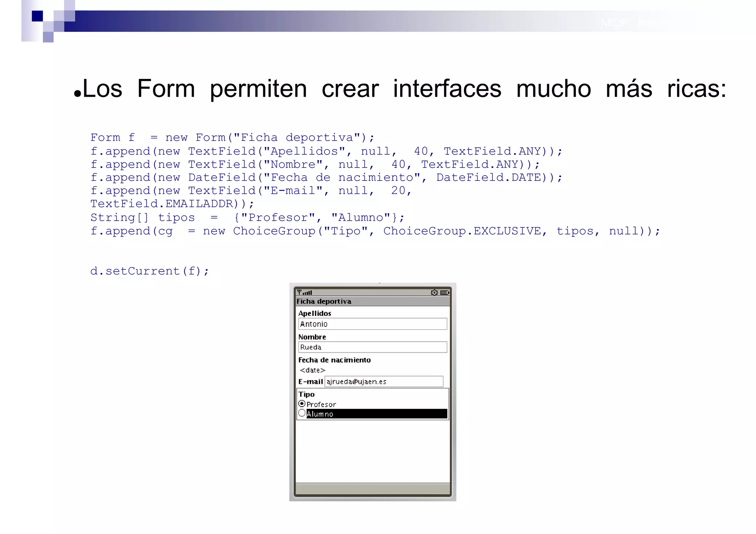Click the 'Apellidos' field label
The height and width of the screenshot is (534, 756).
point(315,313)
